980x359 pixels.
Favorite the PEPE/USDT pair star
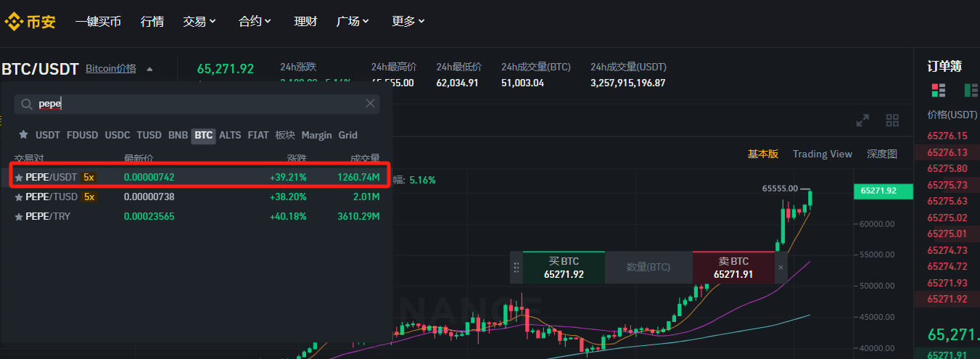tap(19, 177)
